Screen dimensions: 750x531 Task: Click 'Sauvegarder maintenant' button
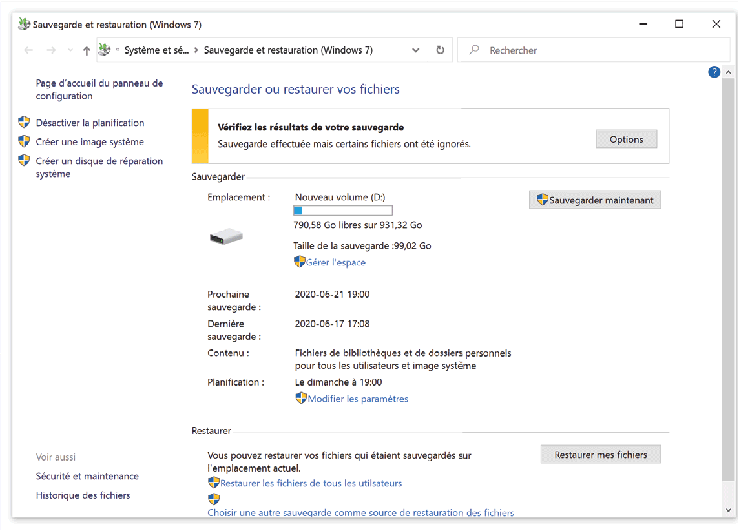[x=595, y=200]
